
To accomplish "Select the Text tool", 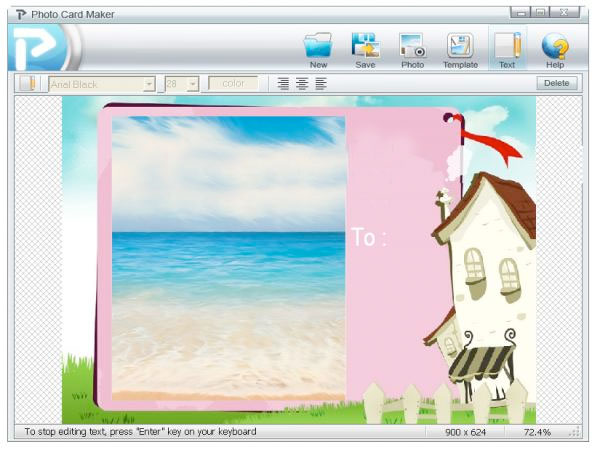I will click(x=507, y=49).
